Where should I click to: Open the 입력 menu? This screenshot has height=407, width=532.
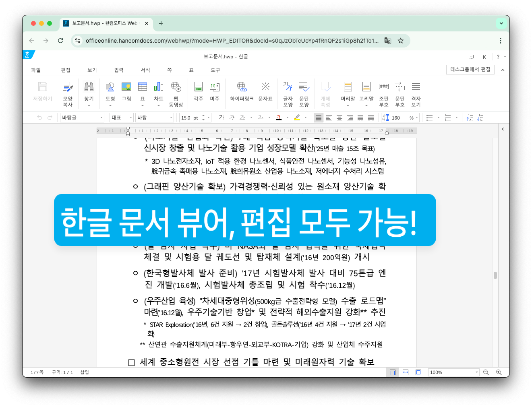click(119, 70)
